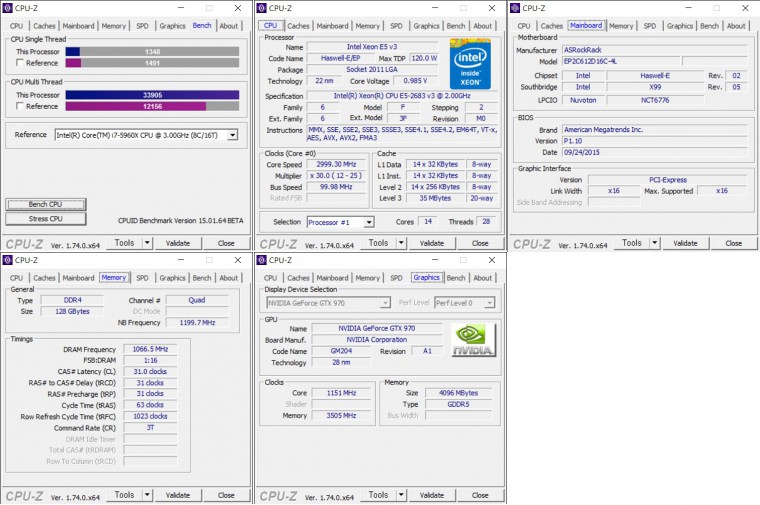Click Tools button in Memory window

(x=124, y=495)
